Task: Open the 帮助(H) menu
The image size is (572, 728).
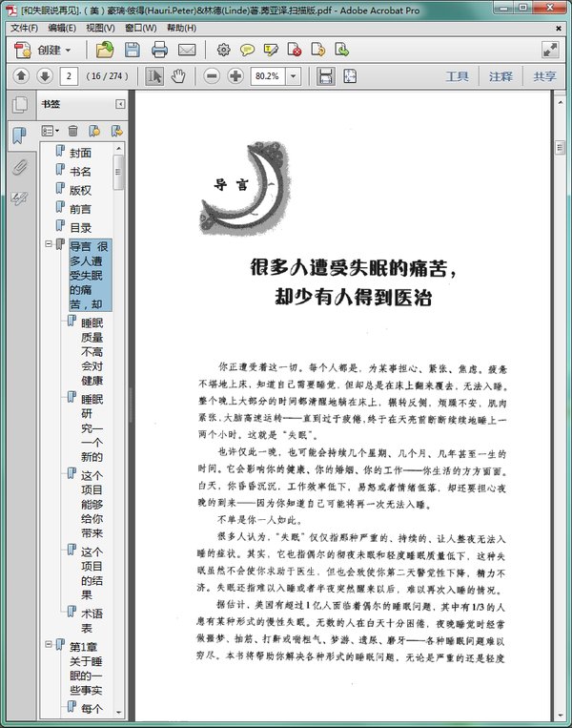Action: [182, 28]
